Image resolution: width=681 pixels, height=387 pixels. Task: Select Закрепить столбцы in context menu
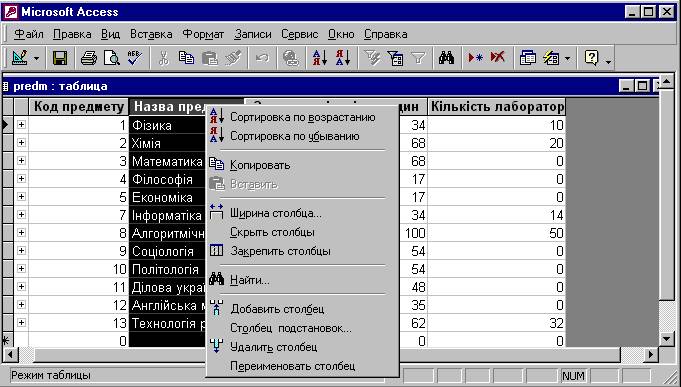(302, 251)
